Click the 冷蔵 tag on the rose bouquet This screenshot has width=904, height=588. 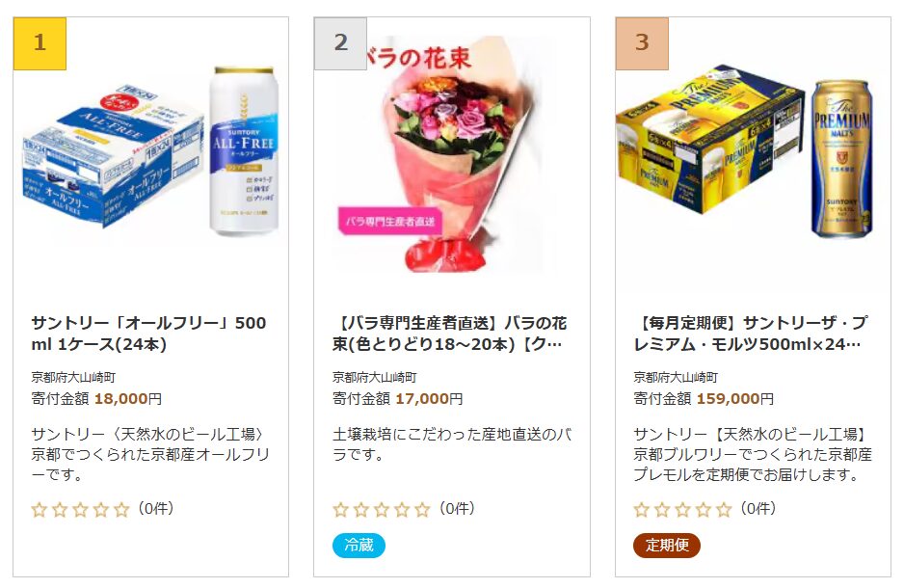tap(359, 546)
